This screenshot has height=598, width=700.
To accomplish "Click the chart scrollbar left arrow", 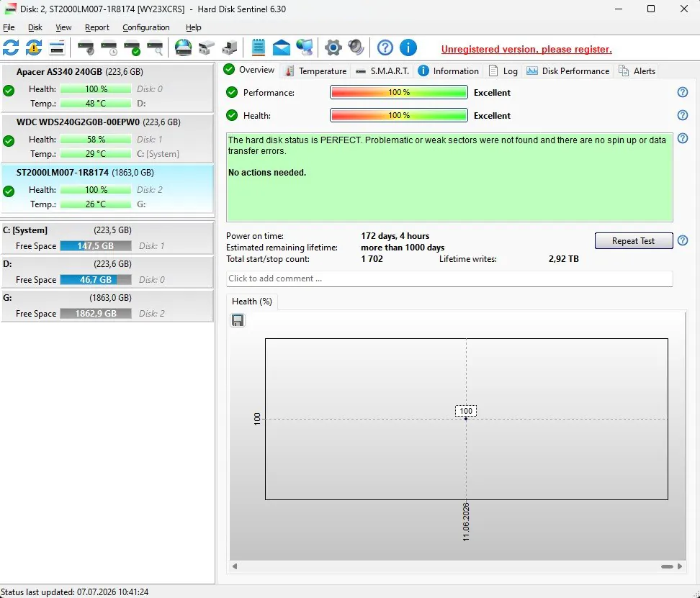I will click(x=235, y=566).
